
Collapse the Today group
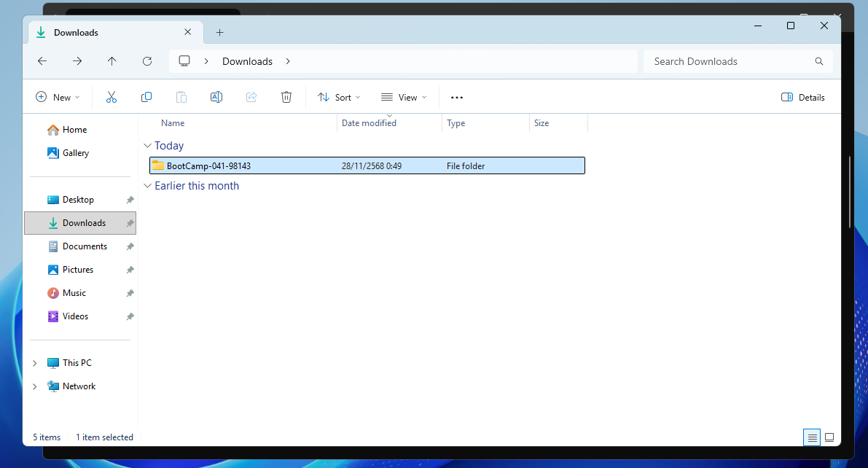click(x=148, y=146)
